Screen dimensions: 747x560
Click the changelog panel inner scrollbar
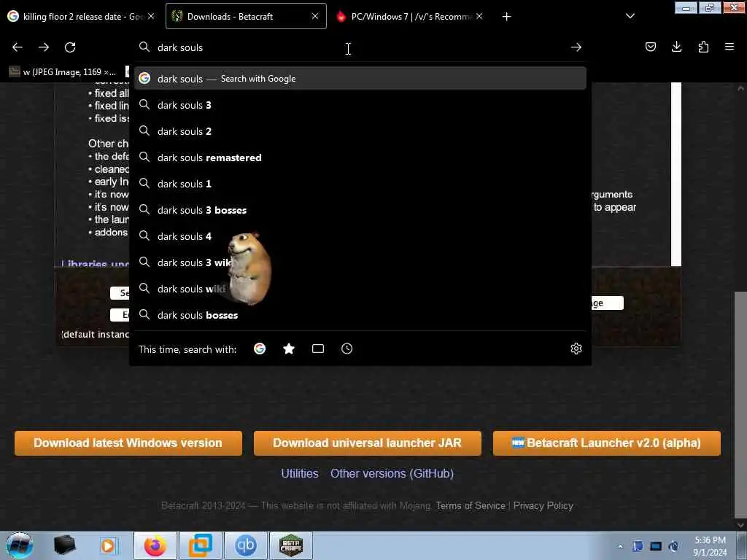[x=676, y=174]
